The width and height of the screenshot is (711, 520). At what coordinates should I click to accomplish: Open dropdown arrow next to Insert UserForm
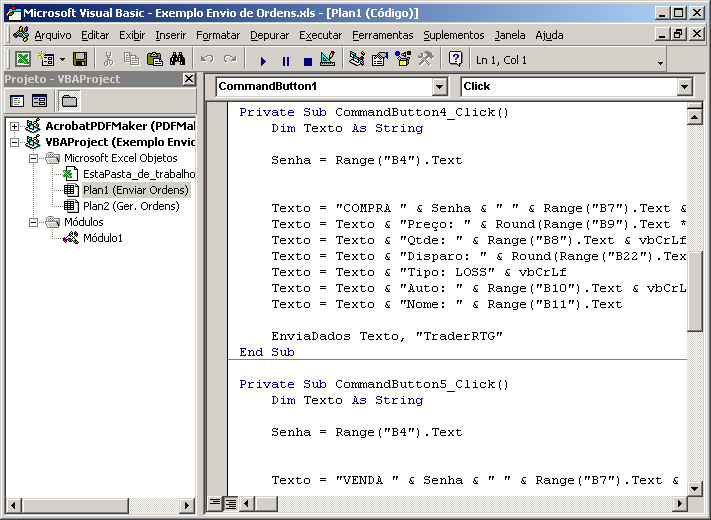63,59
